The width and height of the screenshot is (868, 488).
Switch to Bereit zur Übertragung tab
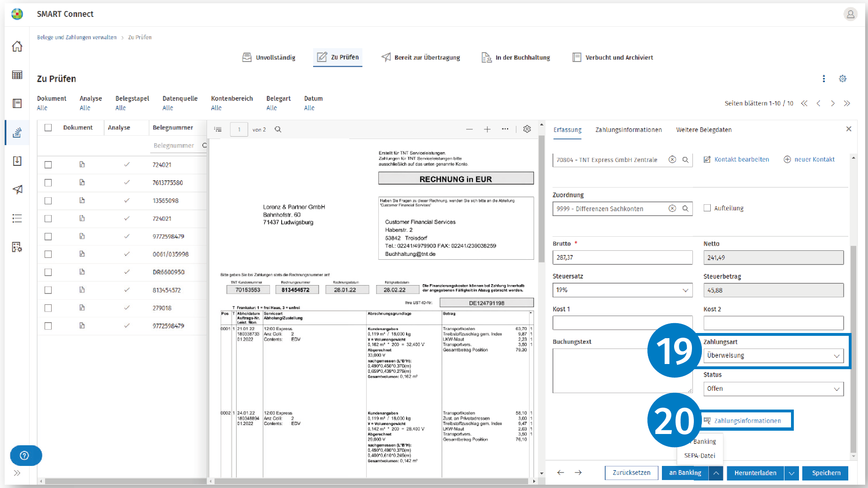click(x=421, y=57)
